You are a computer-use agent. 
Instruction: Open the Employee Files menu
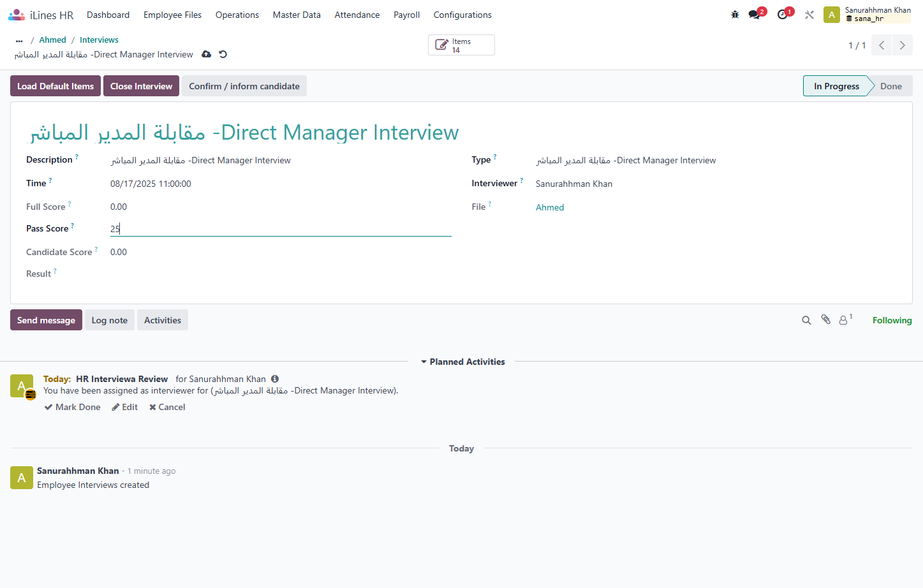click(172, 15)
